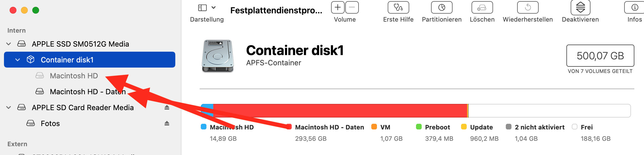Click the Wiederherstellen restore icon
644x155 pixels.
pos(528,8)
